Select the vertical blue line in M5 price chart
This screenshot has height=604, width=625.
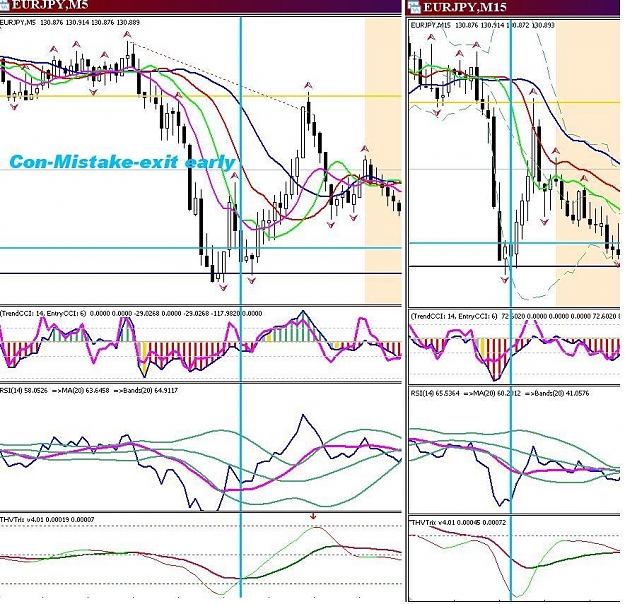[x=241, y=159]
